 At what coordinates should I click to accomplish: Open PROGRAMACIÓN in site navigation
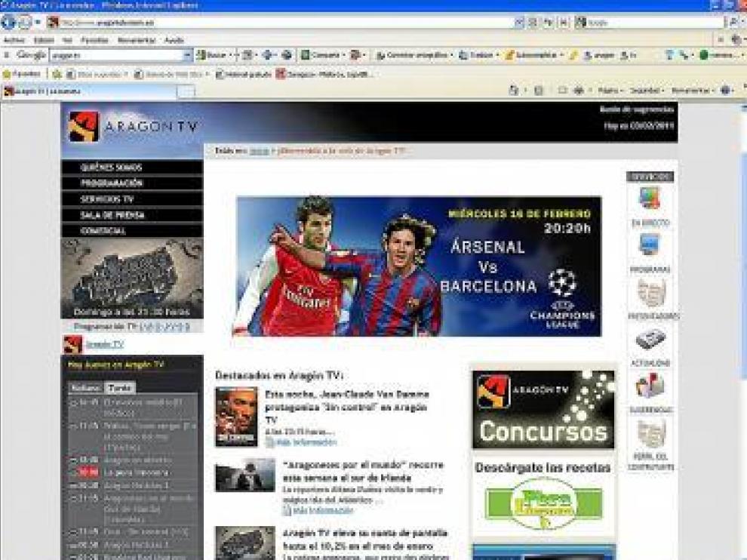click(132, 183)
